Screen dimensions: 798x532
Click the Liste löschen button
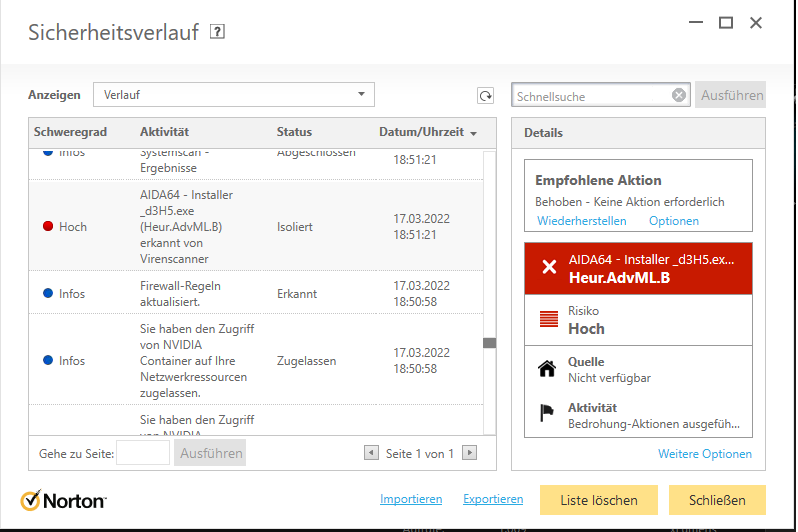598,500
